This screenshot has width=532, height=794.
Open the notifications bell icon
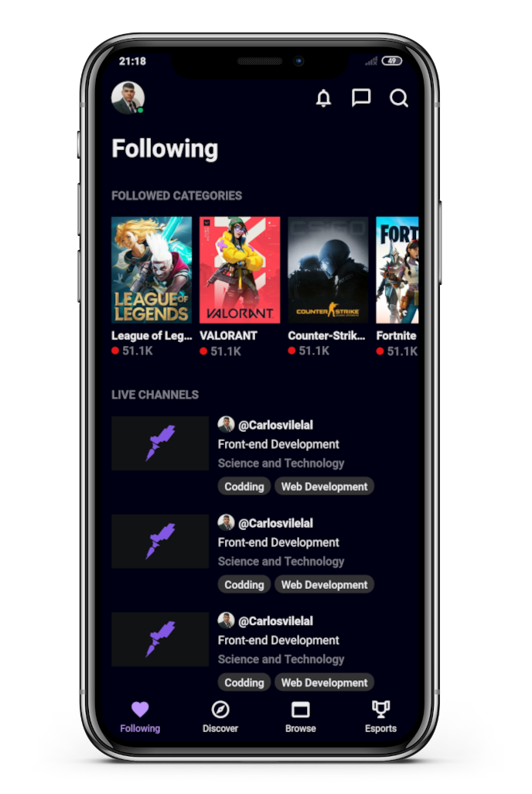[x=323, y=98]
